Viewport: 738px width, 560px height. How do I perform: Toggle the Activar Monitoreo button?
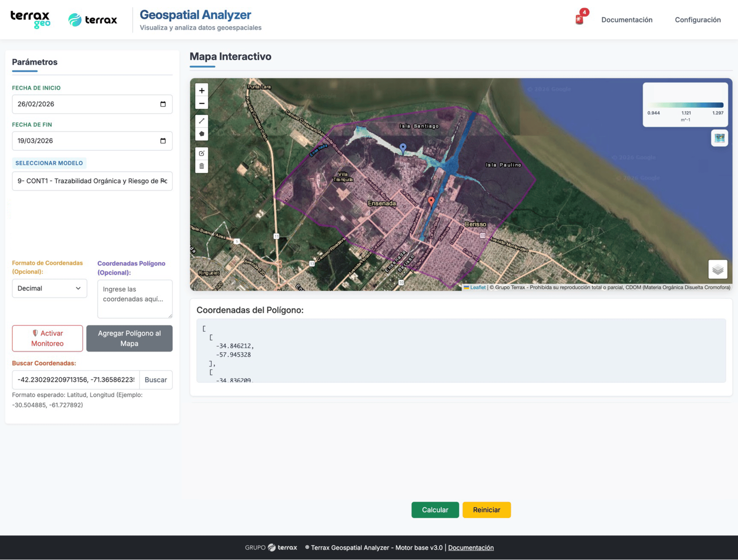(47, 338)
